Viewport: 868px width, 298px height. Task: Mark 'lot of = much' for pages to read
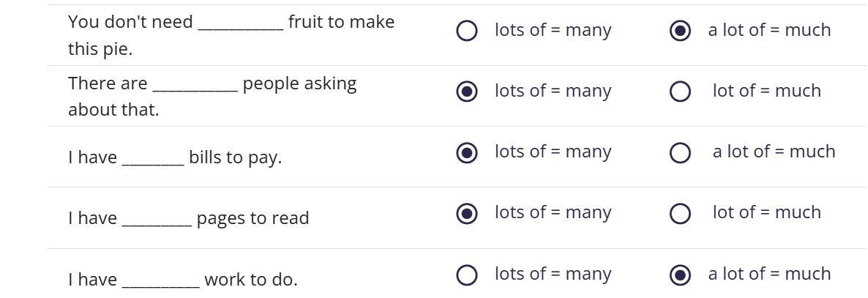pos(680,214)
